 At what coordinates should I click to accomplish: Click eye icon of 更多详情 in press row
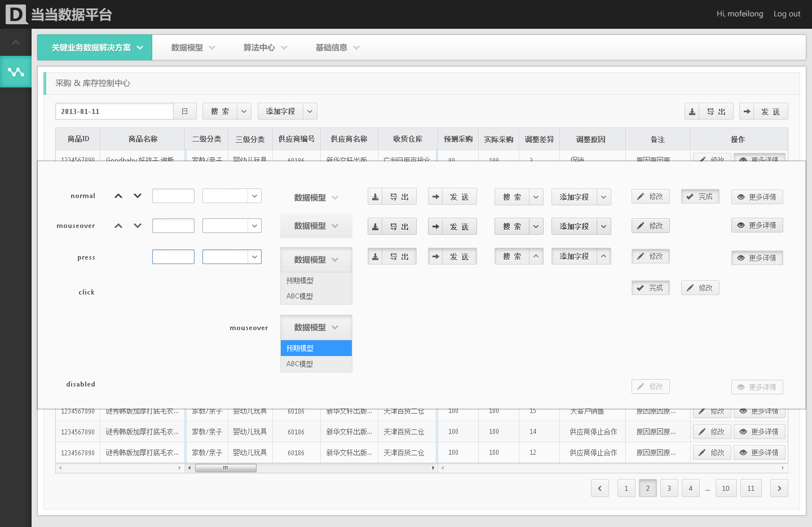coord(741,258)
